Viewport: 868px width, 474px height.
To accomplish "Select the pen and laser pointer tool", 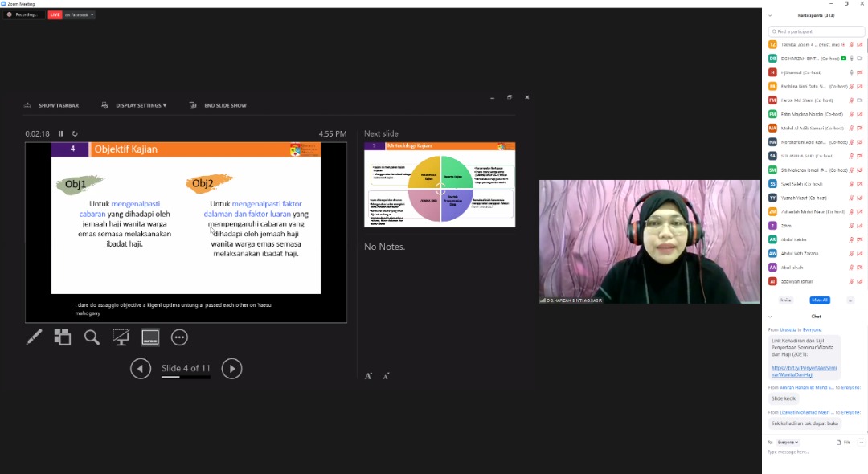I will (34, 337).
